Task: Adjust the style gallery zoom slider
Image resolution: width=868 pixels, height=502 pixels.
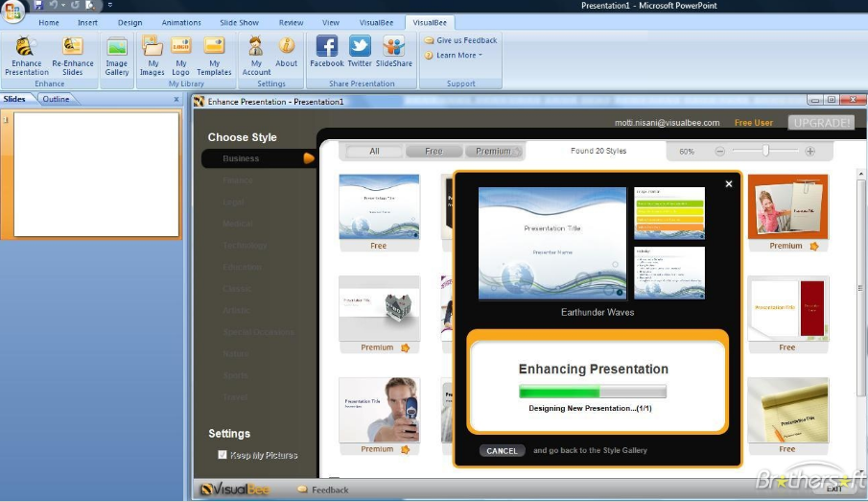Action: 765,152
